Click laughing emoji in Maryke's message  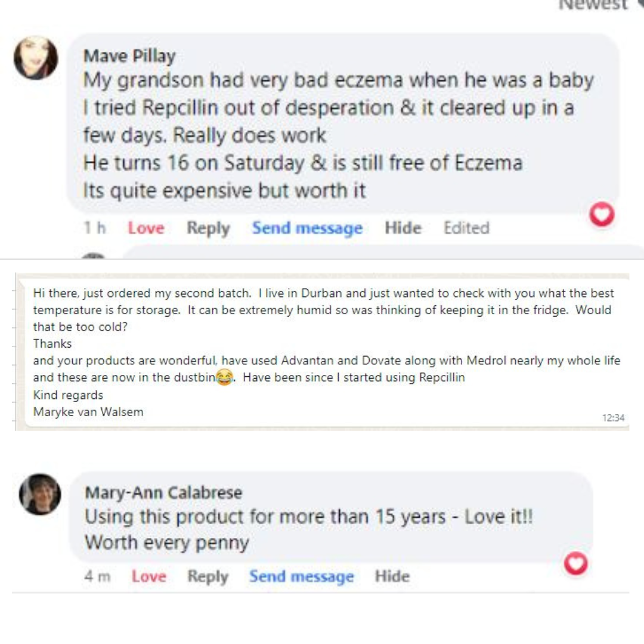pos(224,377)
